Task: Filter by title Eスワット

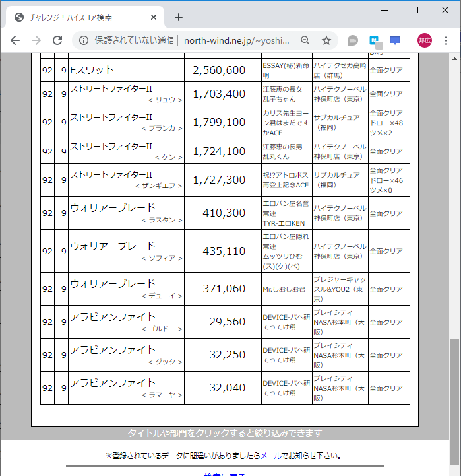Action: tap(92, 70)
